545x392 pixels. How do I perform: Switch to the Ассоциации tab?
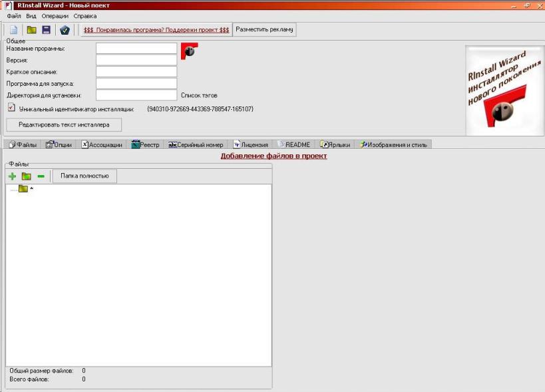tap(102, 144)
